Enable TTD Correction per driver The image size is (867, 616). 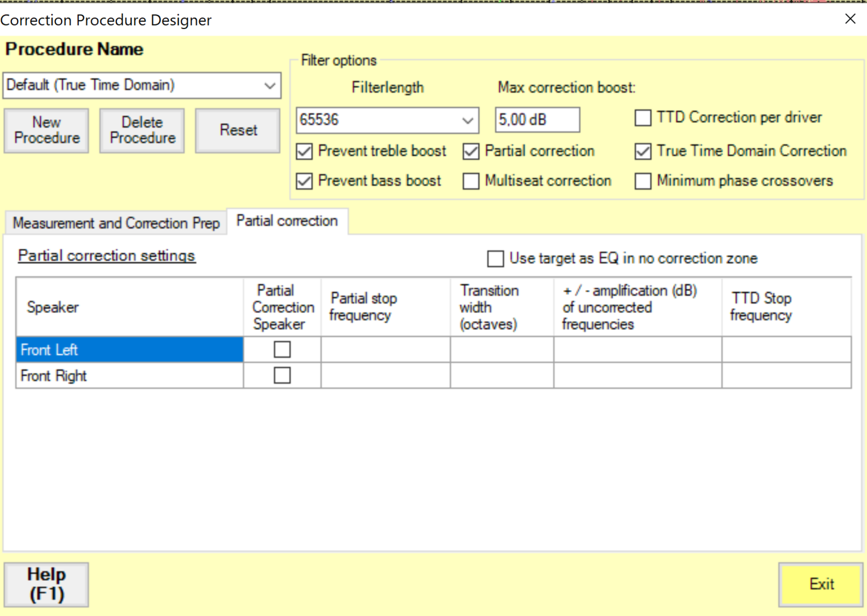(643, 118)
